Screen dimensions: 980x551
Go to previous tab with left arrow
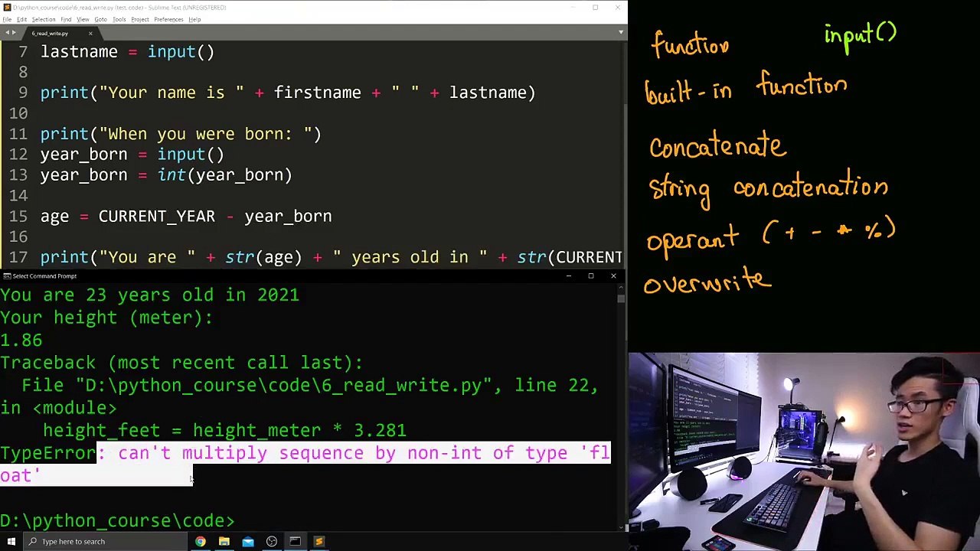[x=6, y=33]
